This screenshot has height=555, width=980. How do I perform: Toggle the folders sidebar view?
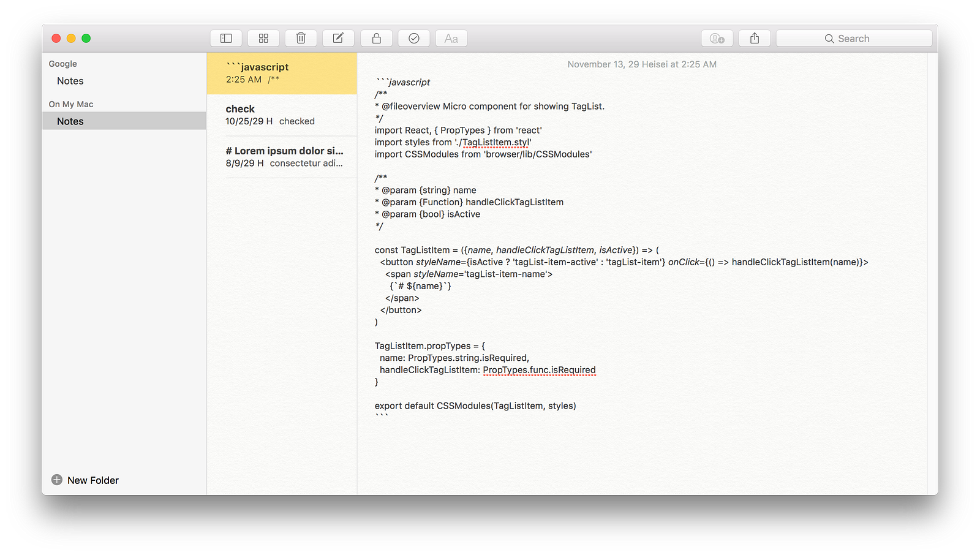226,39
